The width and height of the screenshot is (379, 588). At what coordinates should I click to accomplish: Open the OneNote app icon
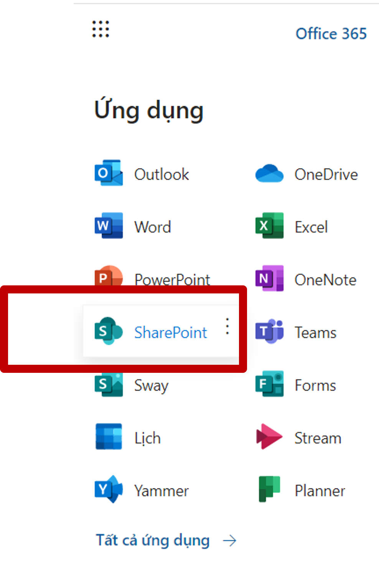[x=269, y=278]
